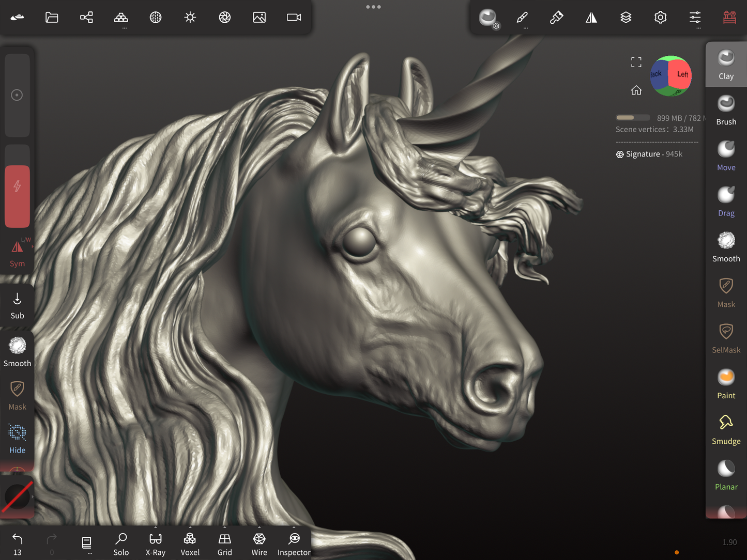Open the camera settings icon

294,18
